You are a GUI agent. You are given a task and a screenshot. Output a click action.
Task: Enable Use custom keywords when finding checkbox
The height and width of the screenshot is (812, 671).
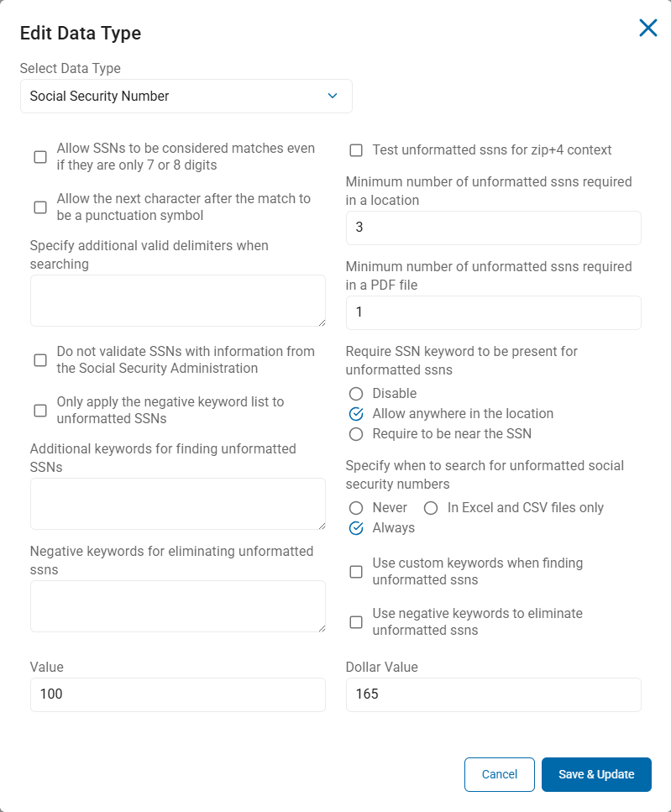tap(356, 572)
